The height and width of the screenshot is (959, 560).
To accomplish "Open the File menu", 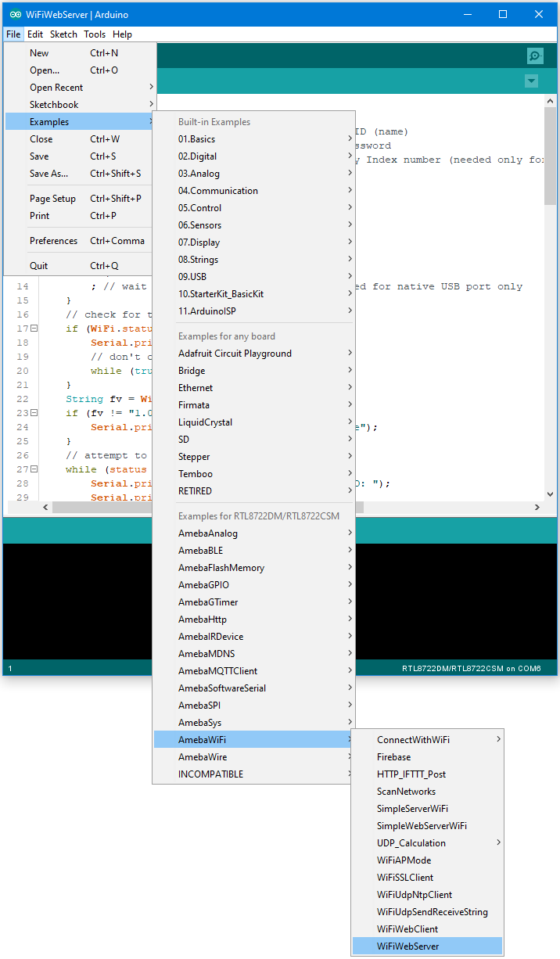I will pyautogui.click(x=13, y=34).
